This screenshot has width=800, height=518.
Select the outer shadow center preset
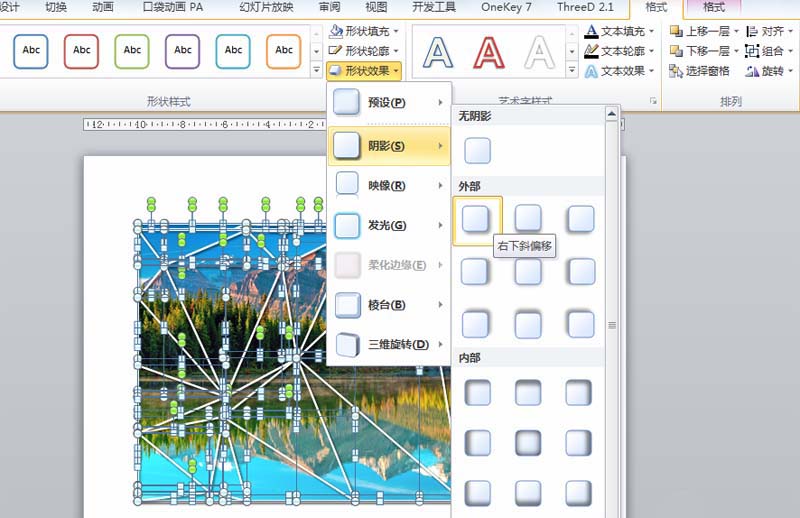(x=528, y=272)
